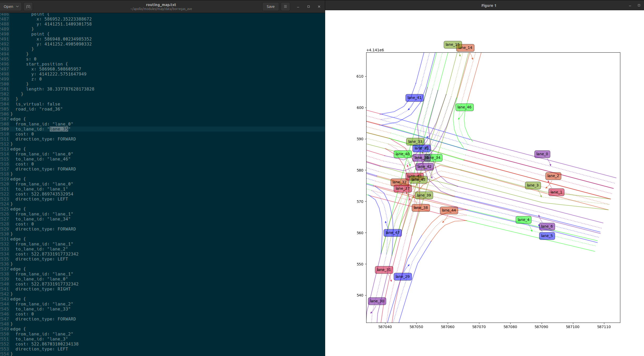Click the Open file button
Image resolution: width=644 pixels, height=356 pixels.
click(x=8, y=7)
